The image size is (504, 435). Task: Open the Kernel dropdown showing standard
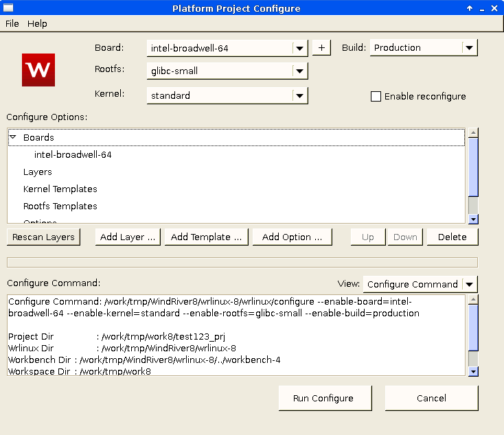299,95
